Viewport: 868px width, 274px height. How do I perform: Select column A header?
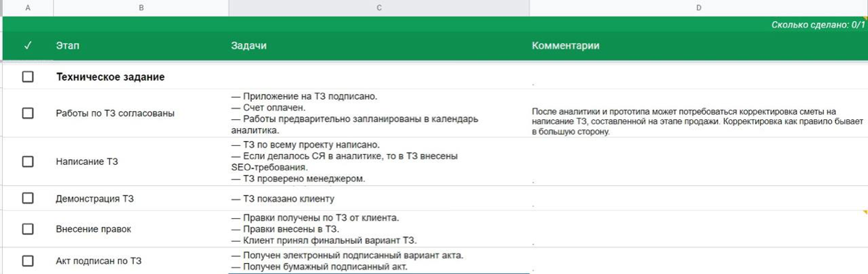click(x=28, y=8)
